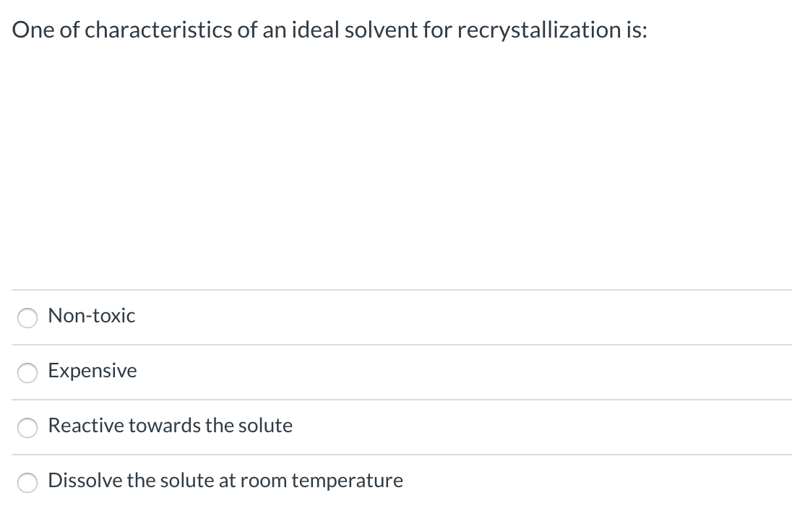Click the Expensive answer text
Screen dimensions: 792x532
pos(92,371)
